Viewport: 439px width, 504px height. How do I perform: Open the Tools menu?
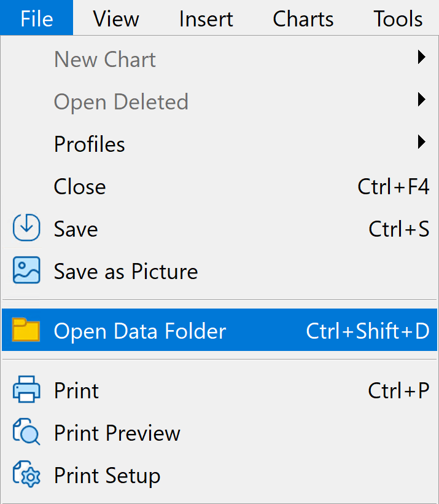coord(398,18)
